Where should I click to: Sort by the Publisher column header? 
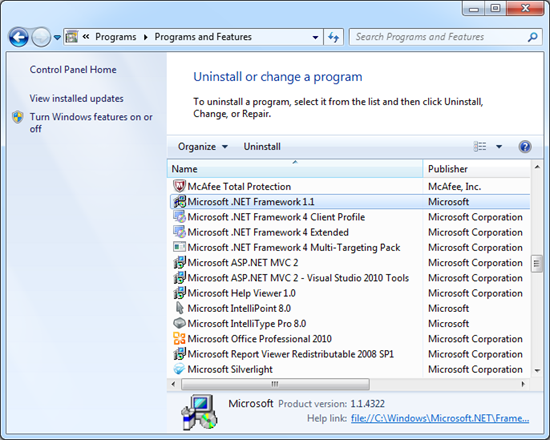[477, 169]
